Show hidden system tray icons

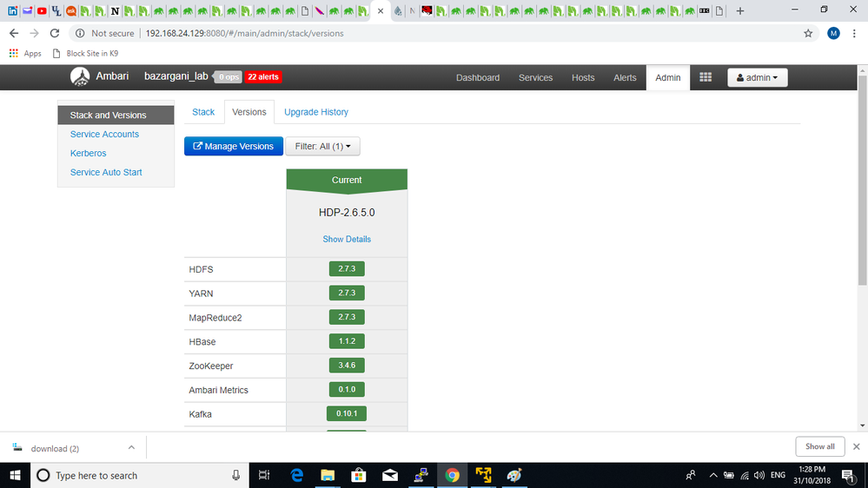713,475
